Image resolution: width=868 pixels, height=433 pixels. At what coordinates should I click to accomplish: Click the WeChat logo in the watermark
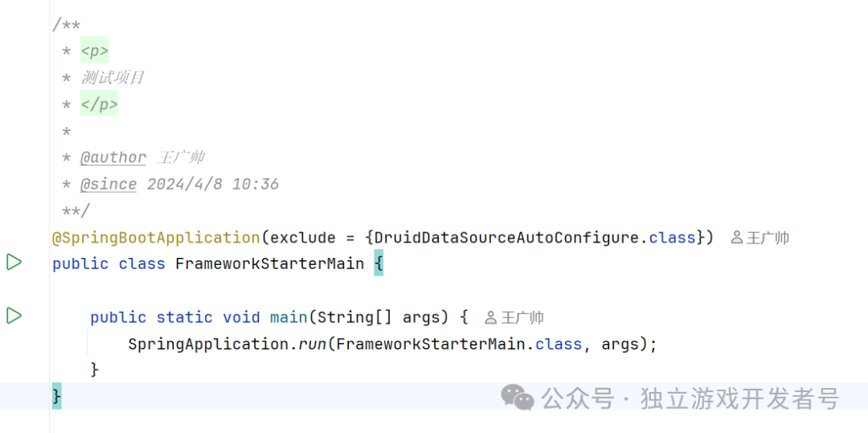click(x=517, y=397)
